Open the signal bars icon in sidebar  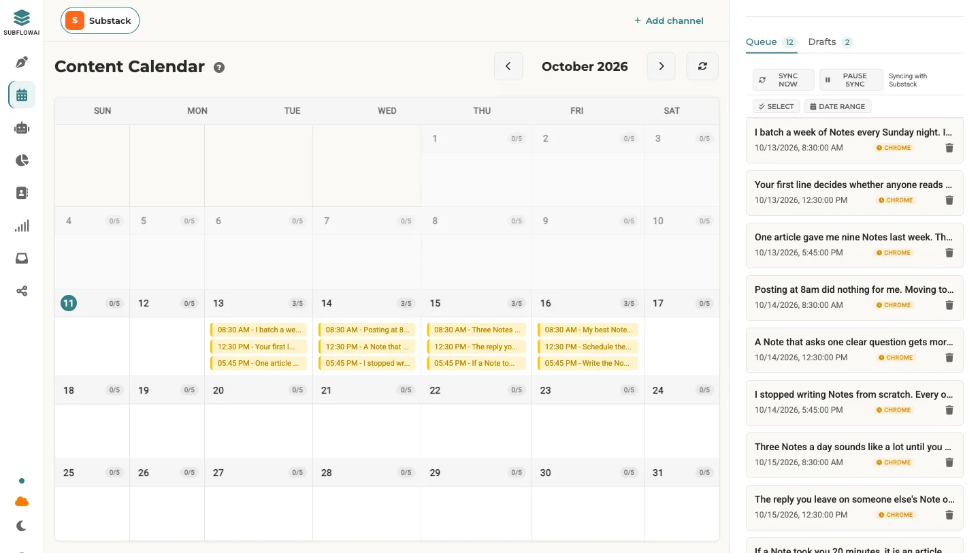point(22,226)
